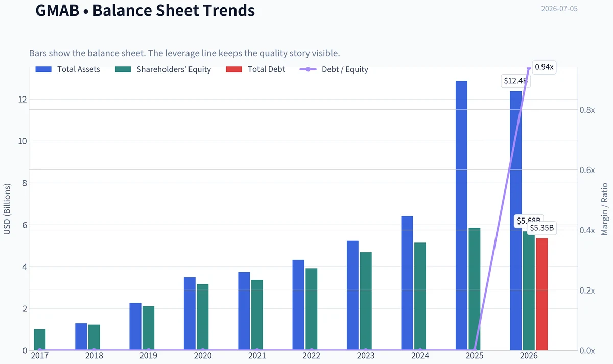Click the "8" left axis tick
The height and width of the screenshot is (364, 613).
(x=24, y=183)
